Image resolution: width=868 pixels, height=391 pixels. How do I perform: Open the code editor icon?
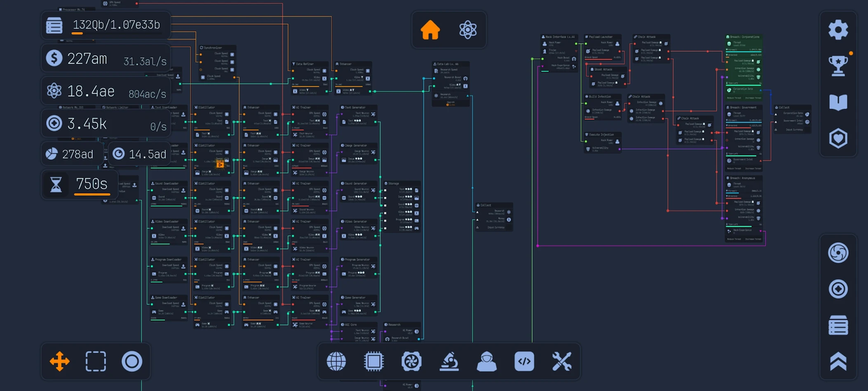(x=525, y=360)
